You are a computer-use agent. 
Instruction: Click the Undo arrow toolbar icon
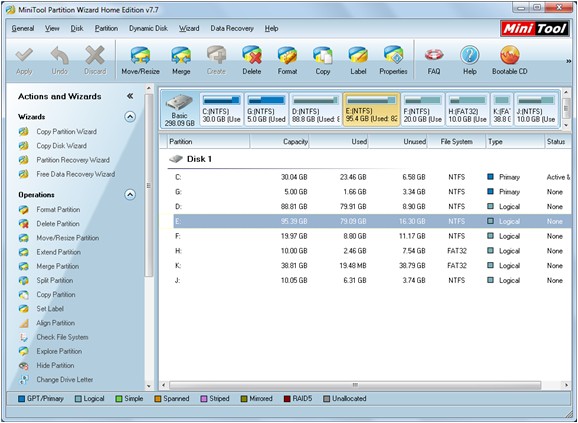pyautogui.click(x=59, y=56)
